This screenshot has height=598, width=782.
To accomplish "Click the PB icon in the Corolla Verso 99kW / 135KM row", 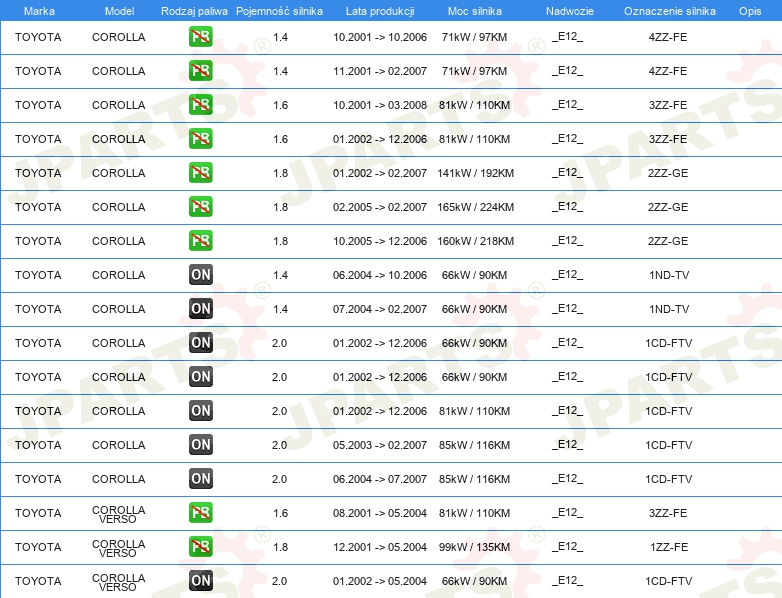I will tap(200, 547).
